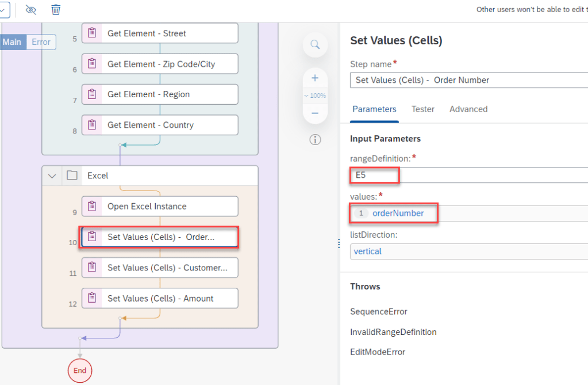
Task: Toggle the crossed-eye visibility icon
Action: 31,10
